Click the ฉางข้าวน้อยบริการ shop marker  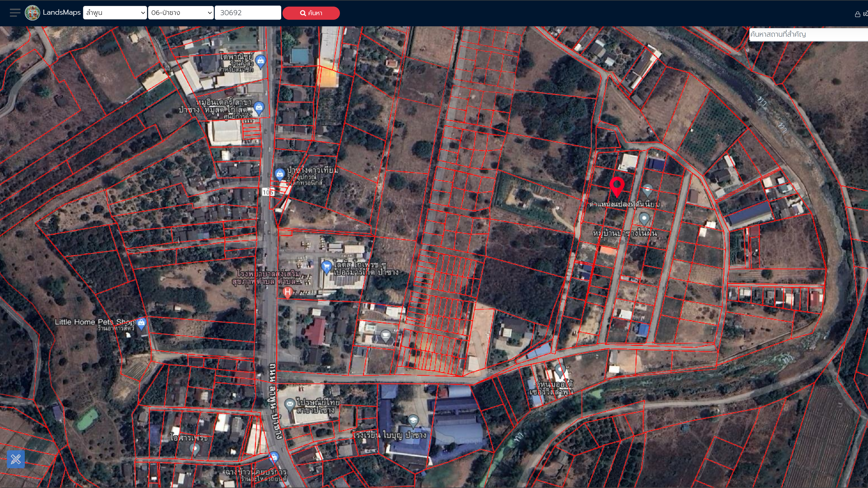pyautogui.click(x=274, y=457)
